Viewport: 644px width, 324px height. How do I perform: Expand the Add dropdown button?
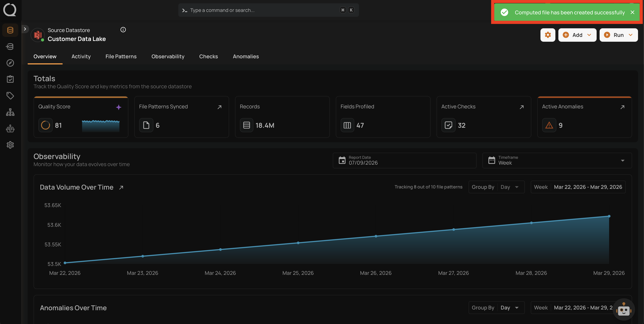[577, 35]
